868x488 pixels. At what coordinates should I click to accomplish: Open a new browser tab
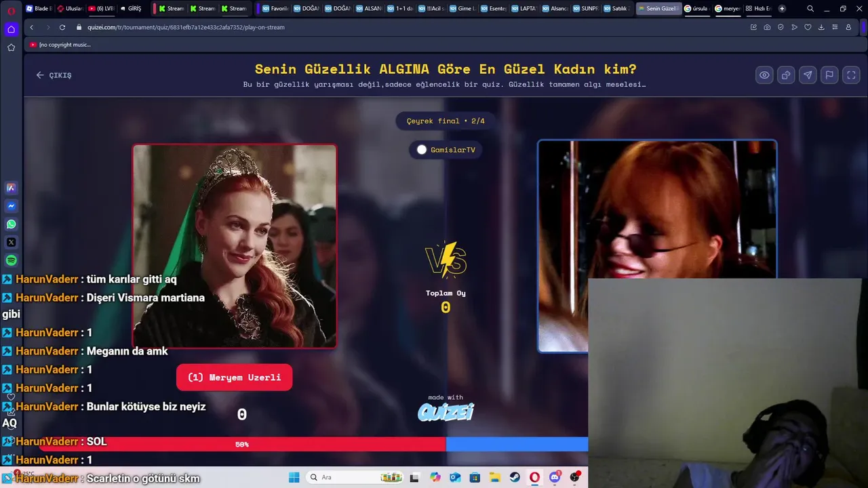tap(782, 9)
